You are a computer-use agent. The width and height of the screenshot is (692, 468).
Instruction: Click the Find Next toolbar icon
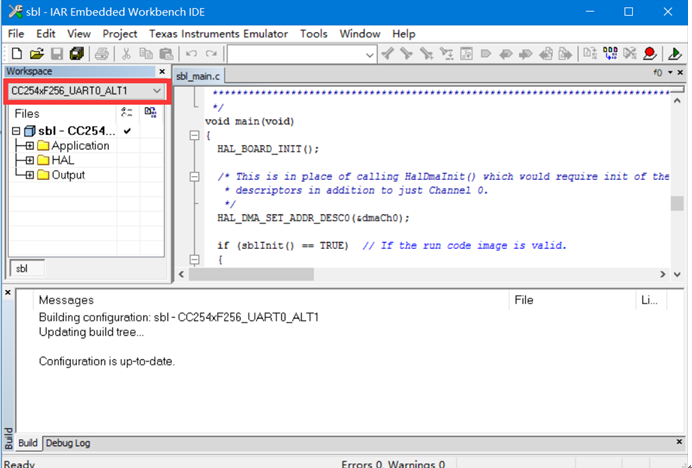(406, 54)
